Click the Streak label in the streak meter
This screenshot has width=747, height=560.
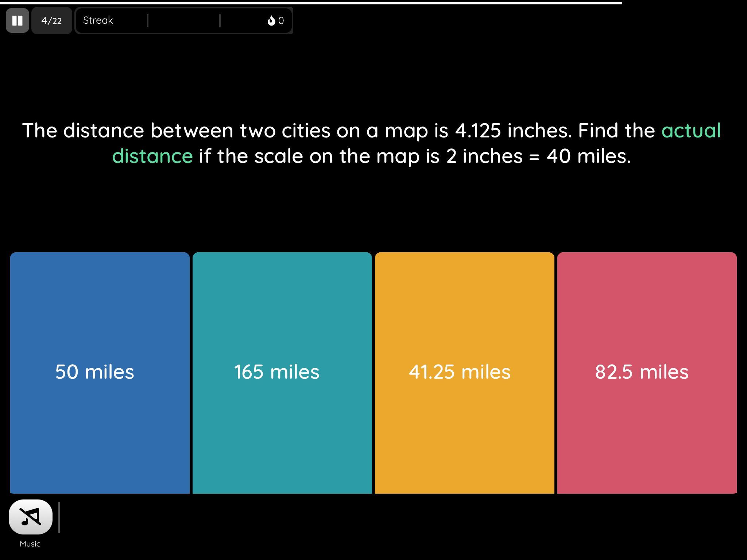click(98, 20)
